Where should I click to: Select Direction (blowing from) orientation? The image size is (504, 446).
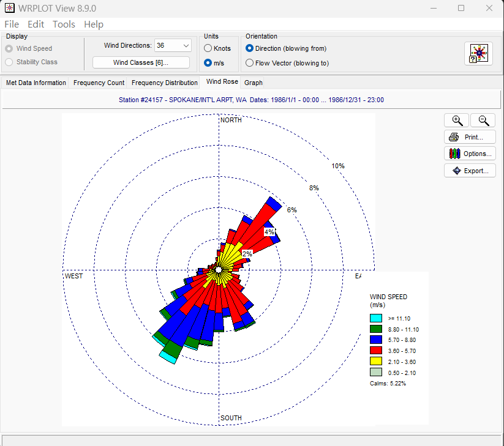coord(249,48)
